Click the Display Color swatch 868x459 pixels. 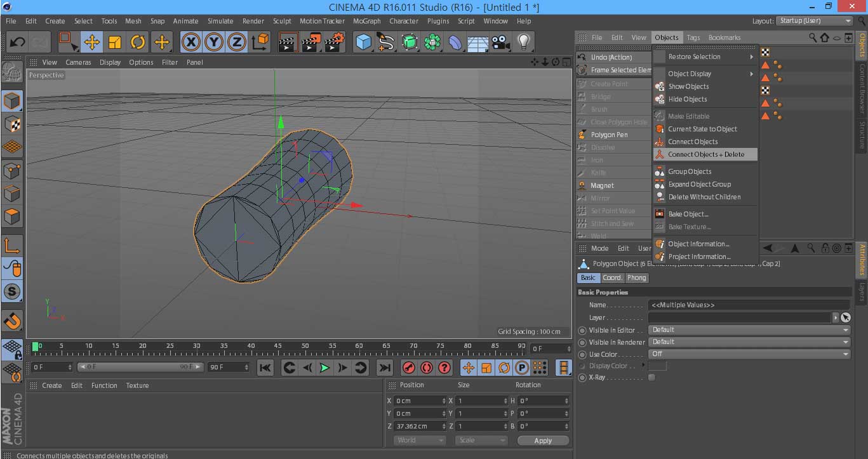click(x=657, y=366)
